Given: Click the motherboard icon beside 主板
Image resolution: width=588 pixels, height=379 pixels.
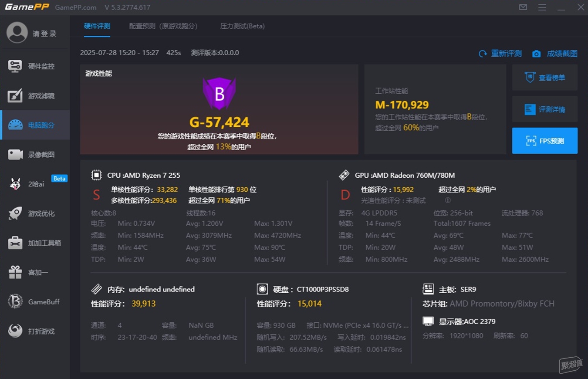Looking at the screenshot, I should (x=428, y=289).
